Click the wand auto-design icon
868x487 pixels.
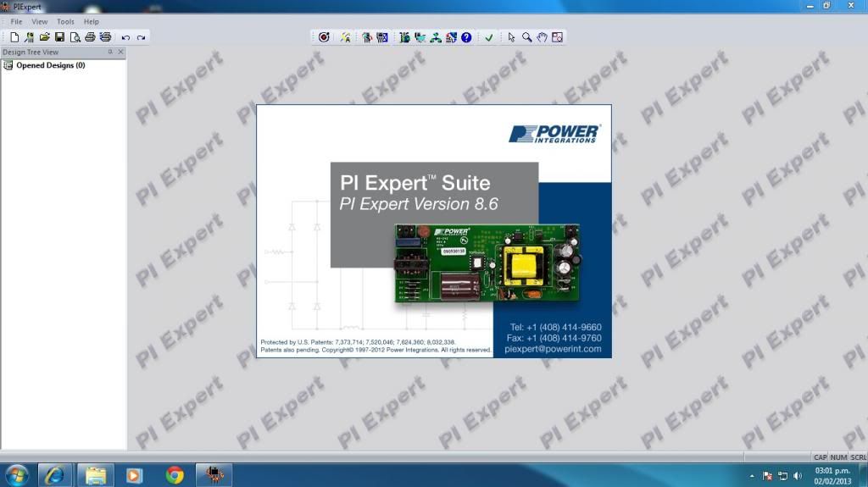click(346, 37)
